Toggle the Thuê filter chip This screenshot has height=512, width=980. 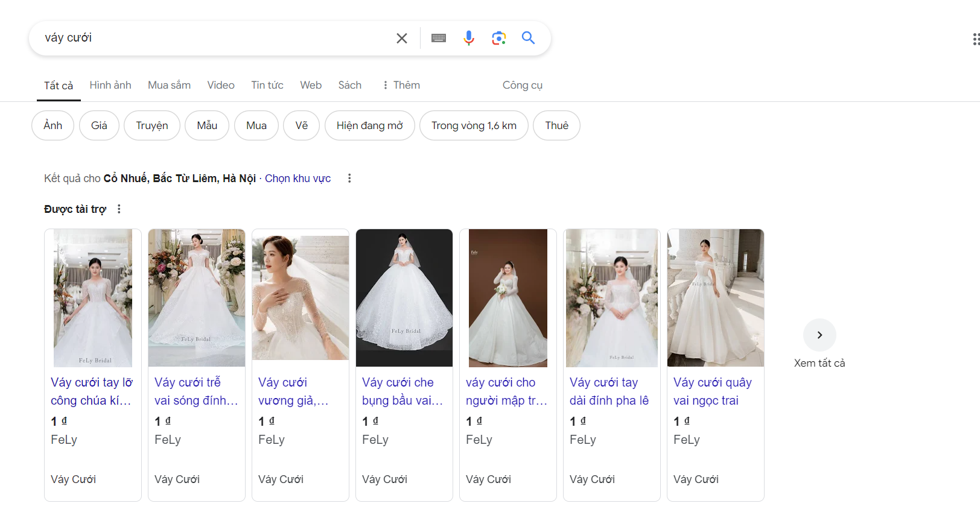tap(556, 125)
